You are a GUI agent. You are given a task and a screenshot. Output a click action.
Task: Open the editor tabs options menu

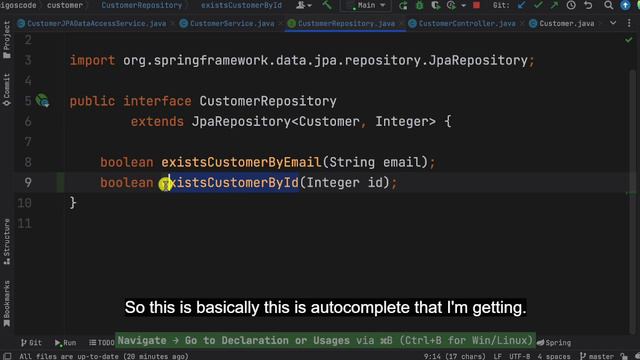coord(629,23)
